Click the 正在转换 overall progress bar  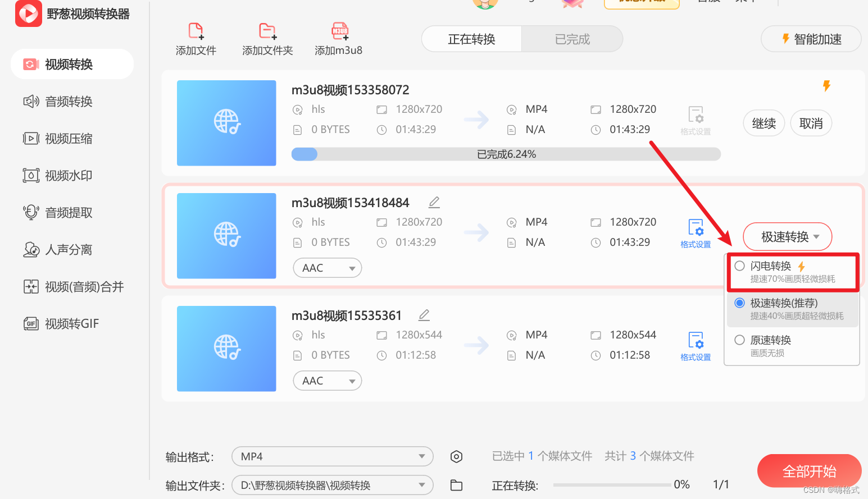click(x=612, y=484)
